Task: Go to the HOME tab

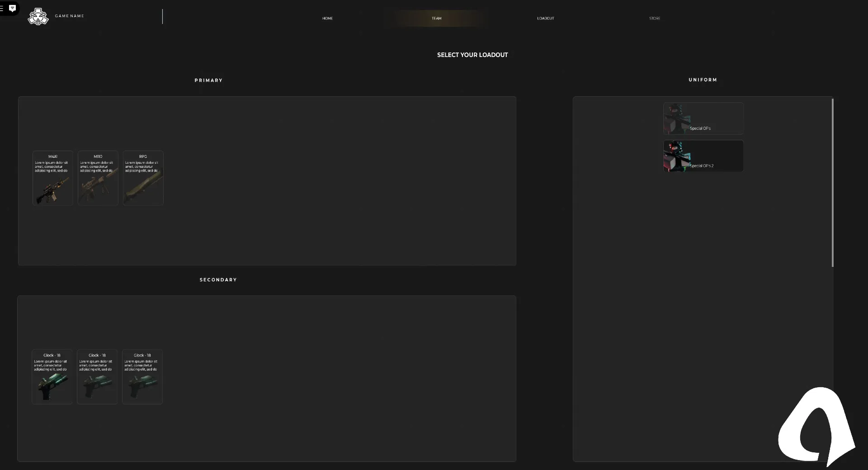Action: tap(327, 19)
